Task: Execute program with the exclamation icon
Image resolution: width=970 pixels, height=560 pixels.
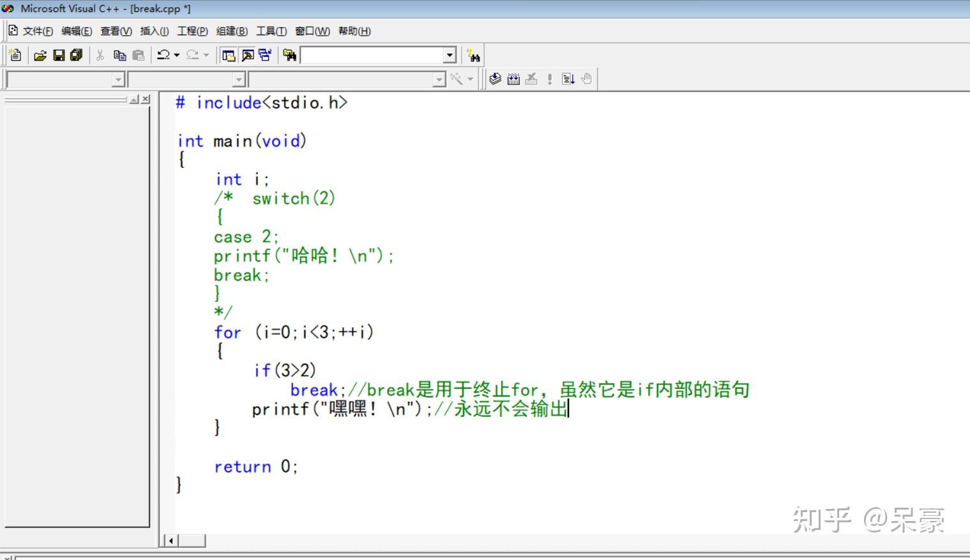Action: pyautogui.click(x=550, y=79)
